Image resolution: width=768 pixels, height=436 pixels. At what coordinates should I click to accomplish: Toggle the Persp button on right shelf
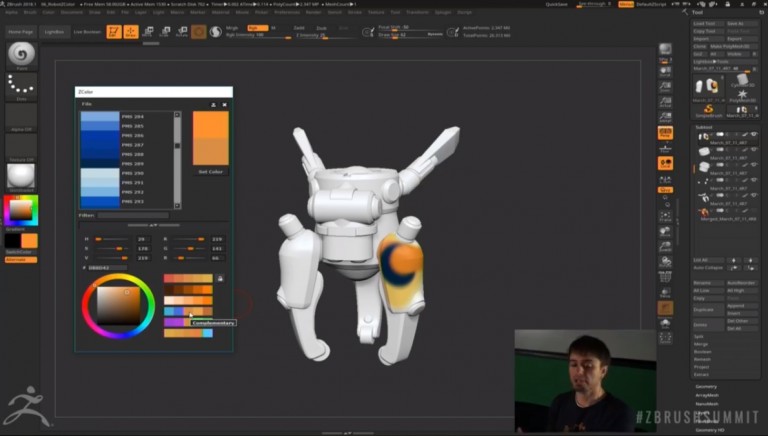665,133
